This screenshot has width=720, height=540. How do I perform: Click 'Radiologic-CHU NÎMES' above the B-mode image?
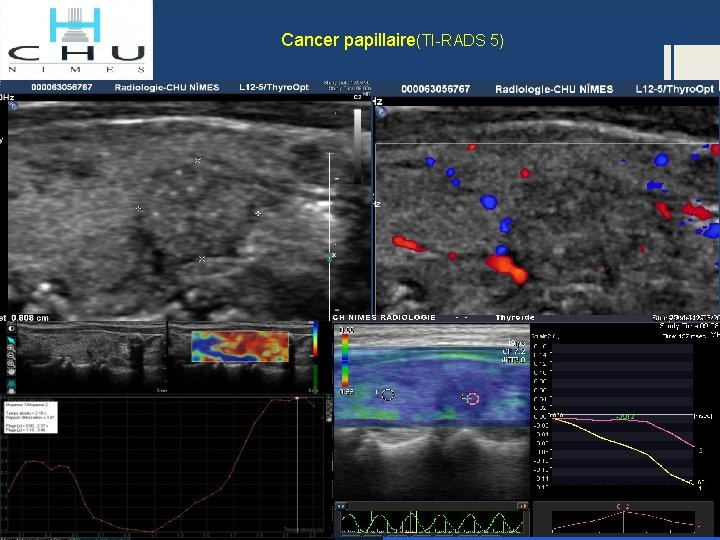point(167,87)
